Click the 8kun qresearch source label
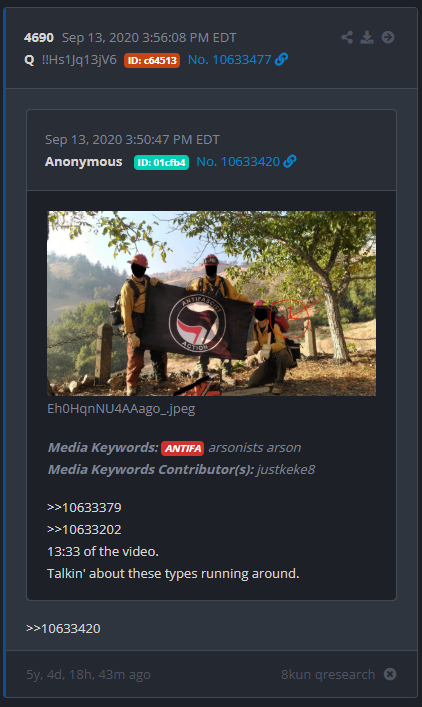This screenshot has height=707, width=422. 328,675
